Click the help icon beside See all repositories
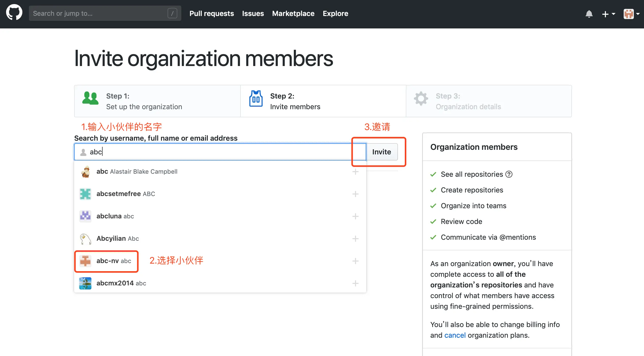 [x=509, y=174]
